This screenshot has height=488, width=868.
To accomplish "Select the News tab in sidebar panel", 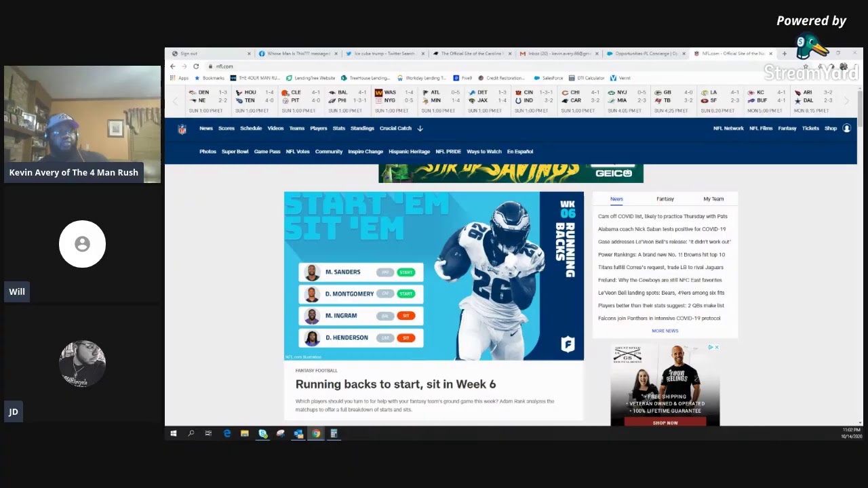I will (x=616, y=199).
